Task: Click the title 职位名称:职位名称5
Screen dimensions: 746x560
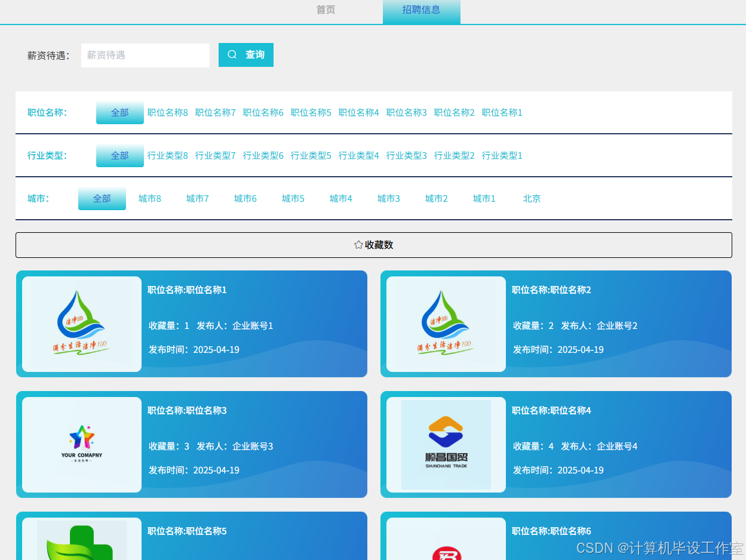Action: [187, 531]
